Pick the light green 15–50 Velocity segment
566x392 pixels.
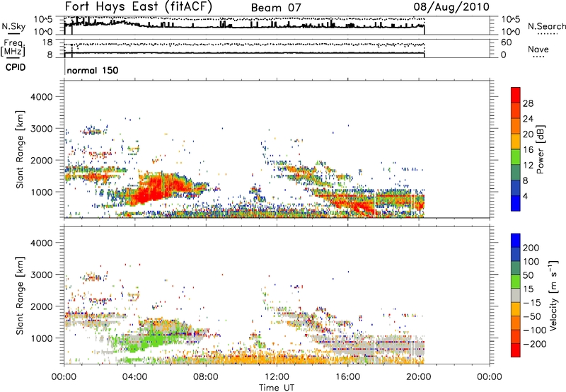point(516,282)
